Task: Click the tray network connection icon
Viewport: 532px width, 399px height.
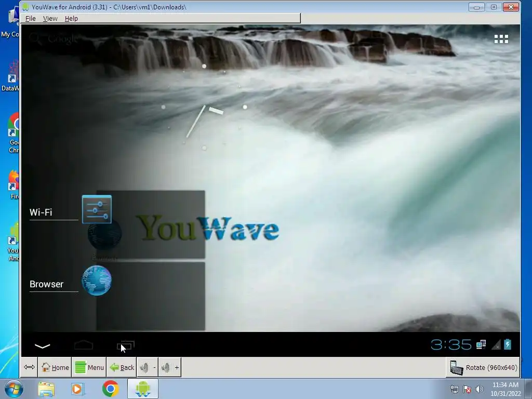Action: coord(454,389)
